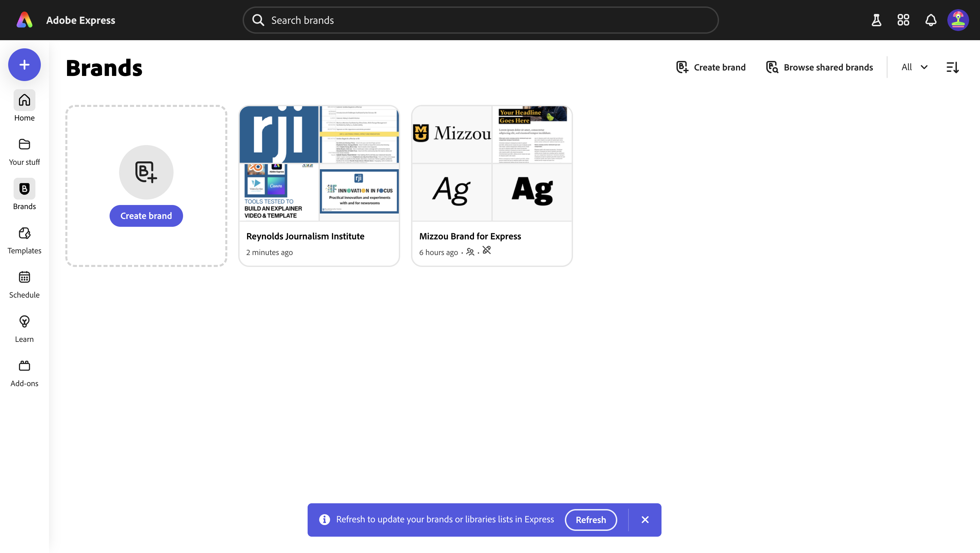Click the blue plus create button
This screenshot has width=980, height=553.
pos(24,65)
